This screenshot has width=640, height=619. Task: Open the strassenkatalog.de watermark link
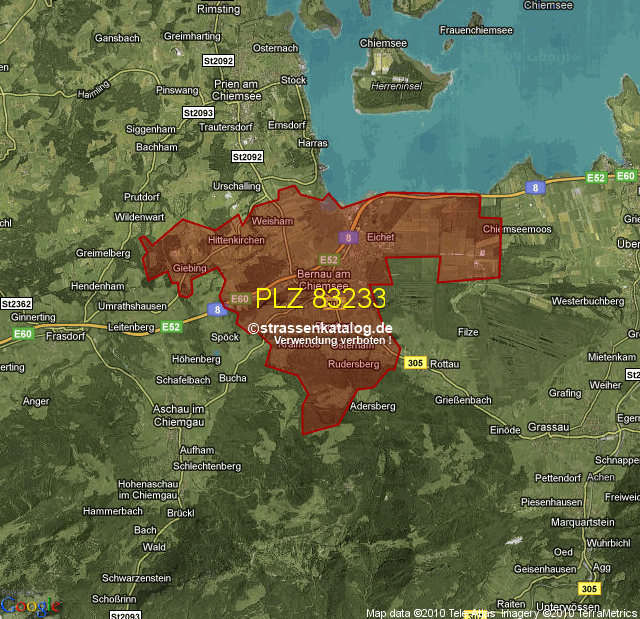point(320,328)
